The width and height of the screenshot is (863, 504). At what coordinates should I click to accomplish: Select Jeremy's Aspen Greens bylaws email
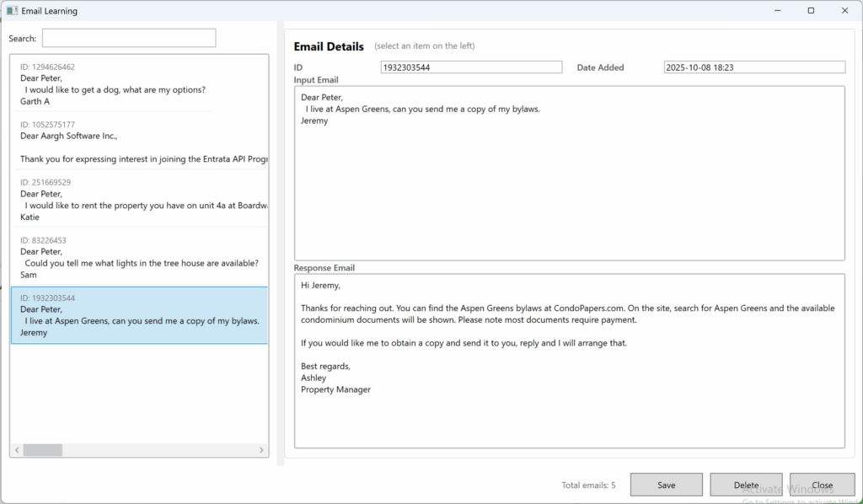point(139,315)
